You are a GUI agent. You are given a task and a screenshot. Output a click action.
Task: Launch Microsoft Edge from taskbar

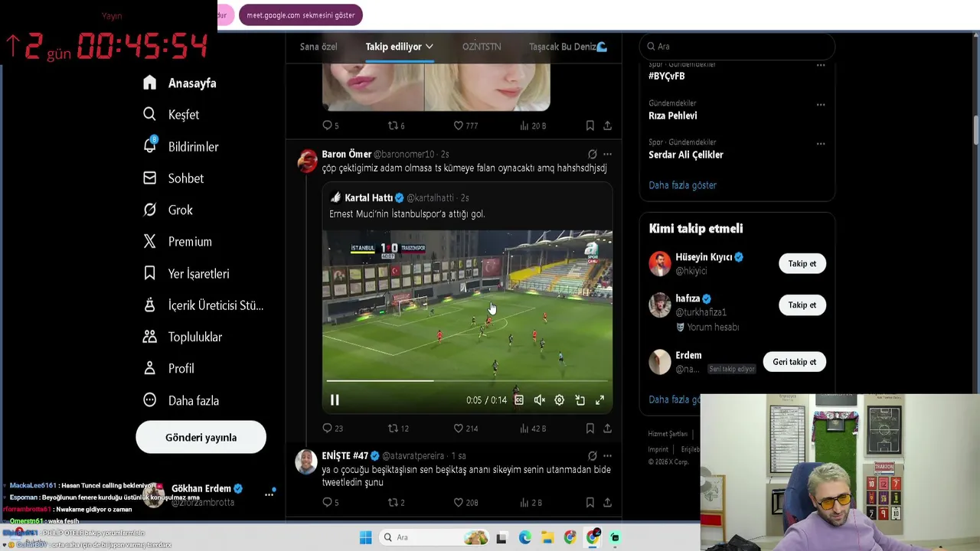(x=524, y=538)
